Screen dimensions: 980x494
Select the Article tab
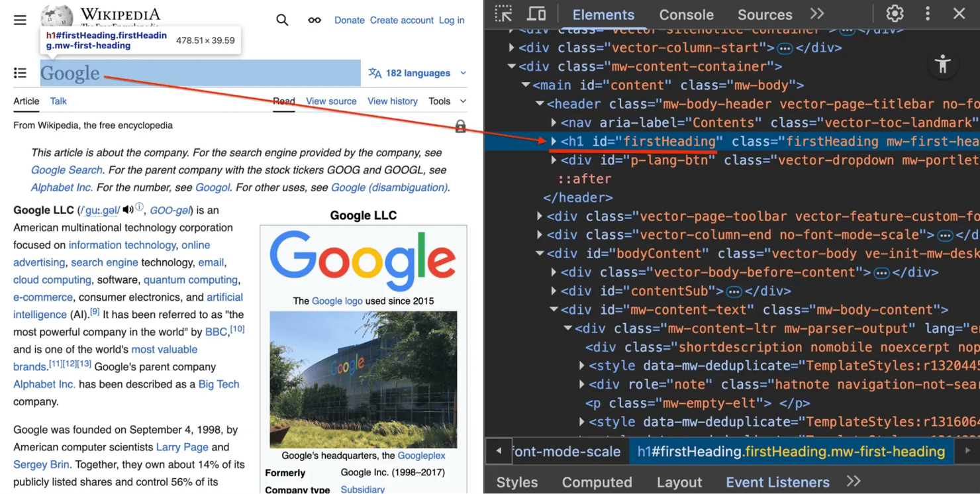(x=26, y=101)
